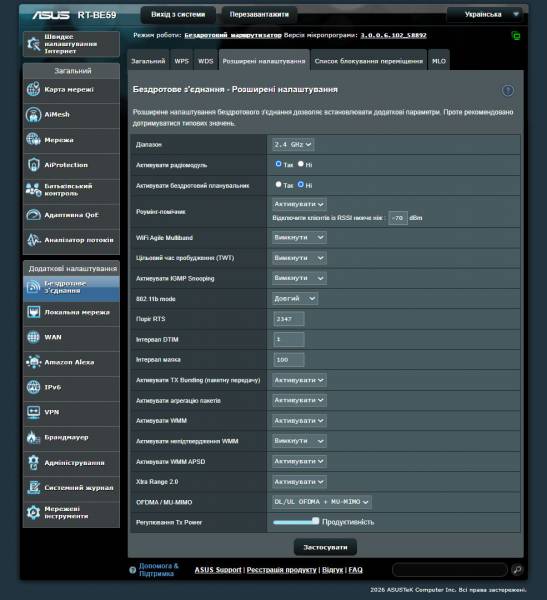This screenshot has height=600, width=547.
Task: Click the Firewall (Брандмауер) flame icon
Action: tap(33, 437)
